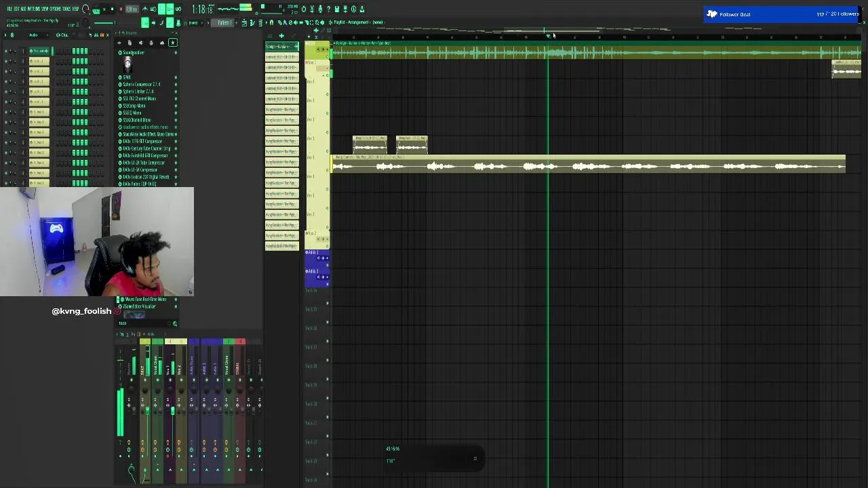Click the transport Play button
Viewport: 868px width, 488px height.
[104, 9]
